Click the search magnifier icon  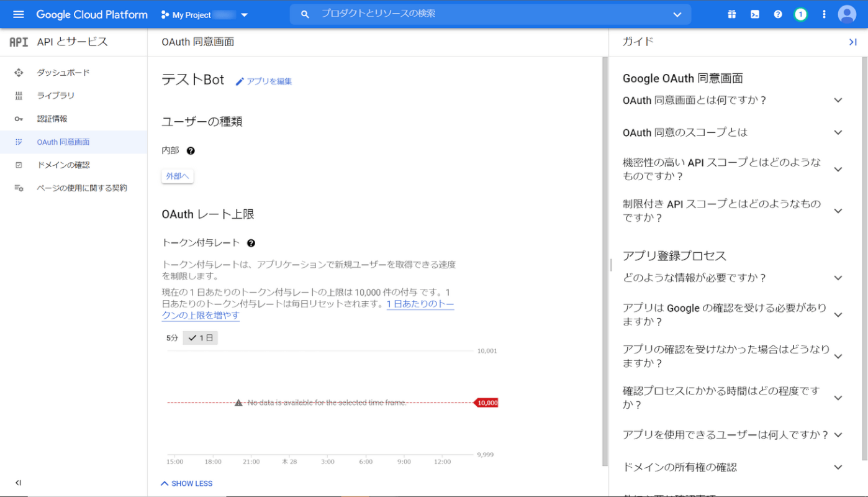pyautogui.click(x=305, y=14)
